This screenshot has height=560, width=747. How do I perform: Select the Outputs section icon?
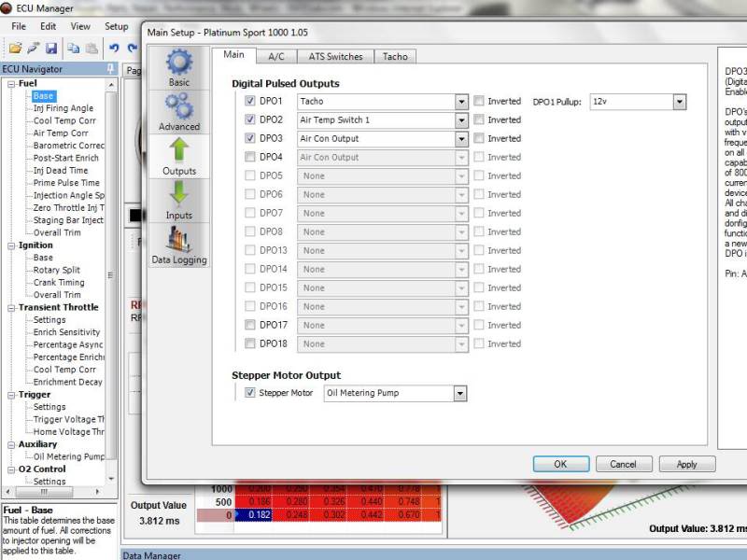point(179,156)
